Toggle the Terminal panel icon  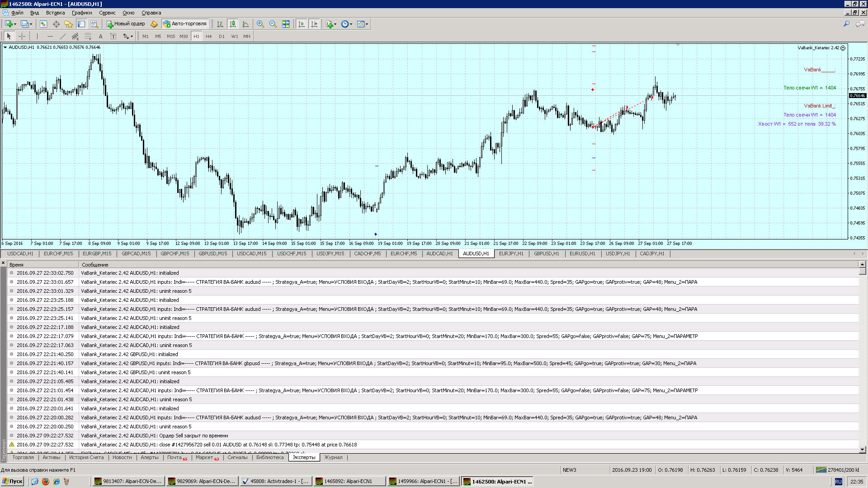(x=81, y=24)
